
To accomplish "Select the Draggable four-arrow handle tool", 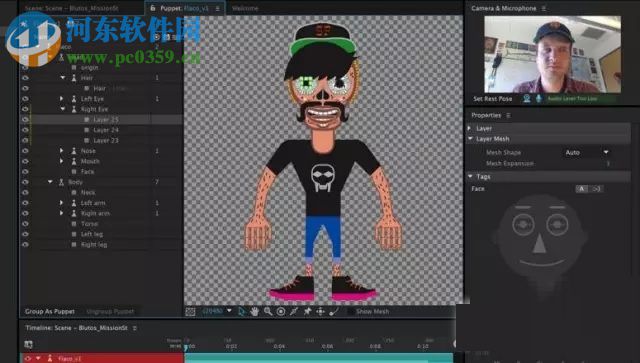I will (320, 312).
